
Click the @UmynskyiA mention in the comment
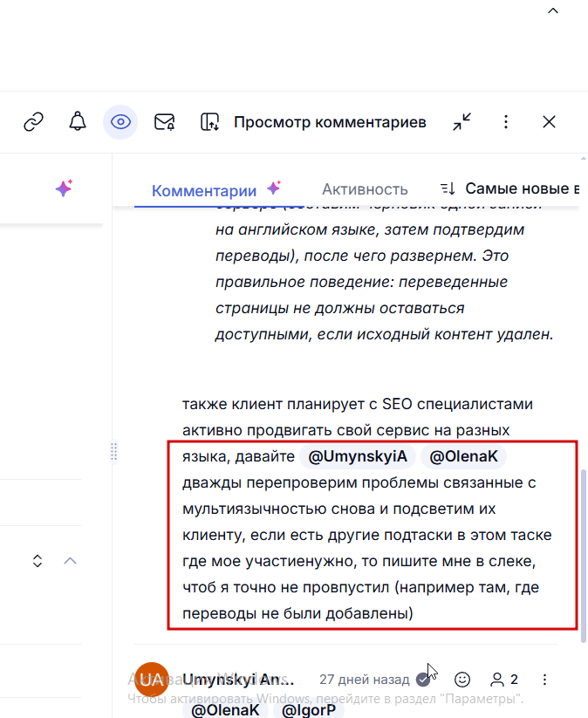(357, 456)
